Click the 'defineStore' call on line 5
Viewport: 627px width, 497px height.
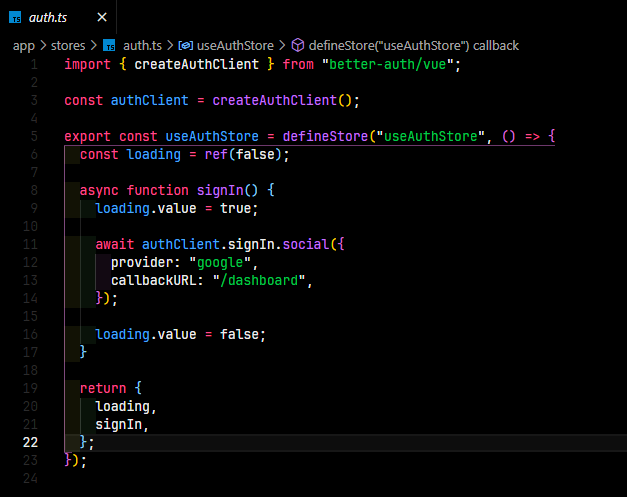click(325, 136)
